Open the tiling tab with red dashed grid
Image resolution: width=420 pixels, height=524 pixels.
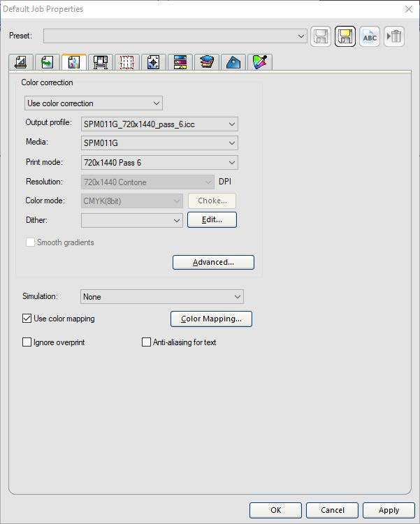coord(126,62)
